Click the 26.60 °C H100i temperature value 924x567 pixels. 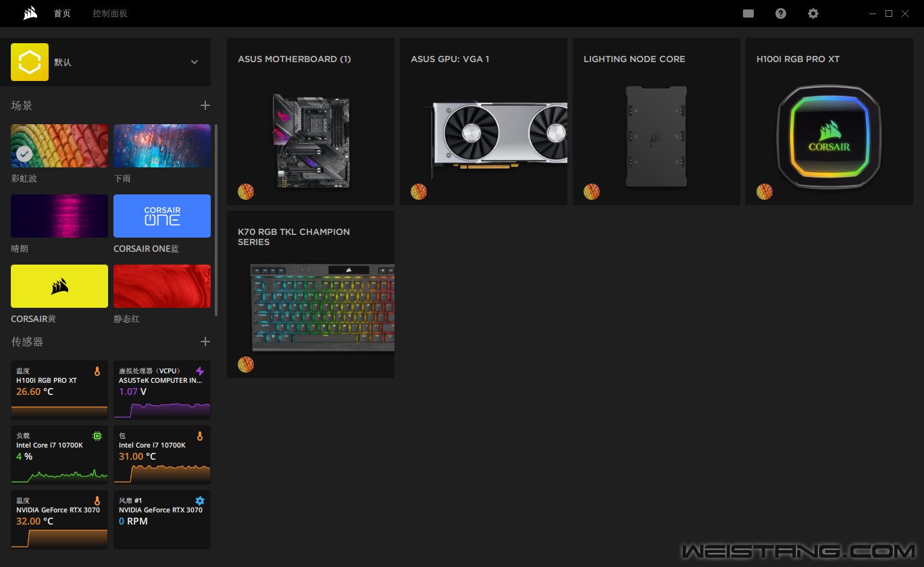[34, 391]
